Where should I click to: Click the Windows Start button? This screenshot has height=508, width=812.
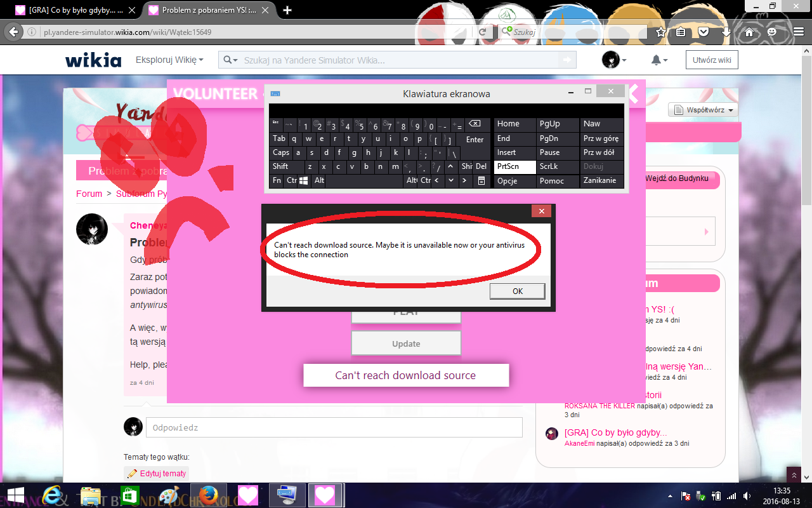click(x=15, y=495)
